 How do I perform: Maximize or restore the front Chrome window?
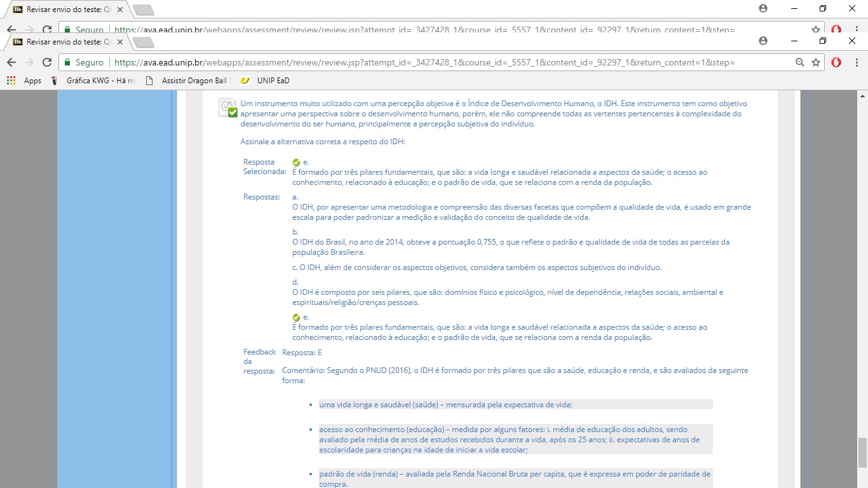pos(823,41)
